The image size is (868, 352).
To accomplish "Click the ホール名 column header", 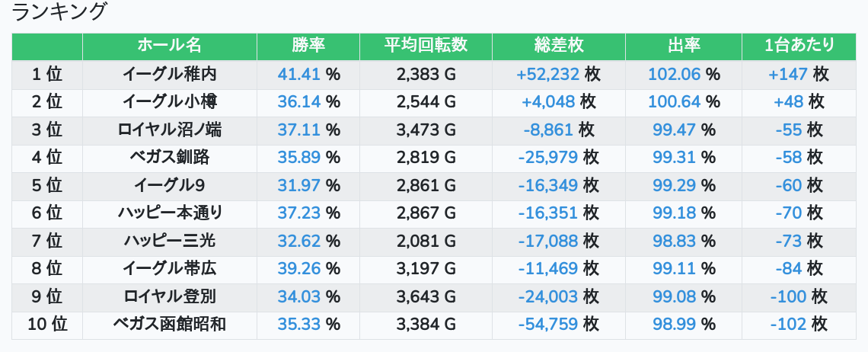I will pos(169,46).
